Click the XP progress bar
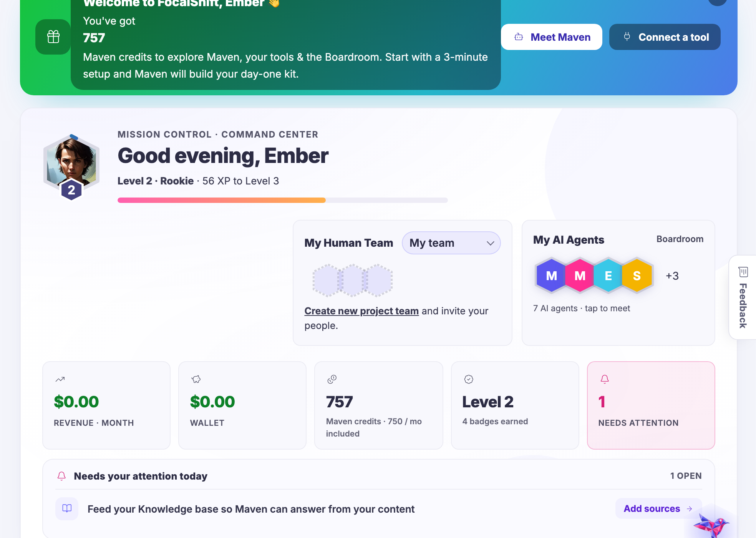Viewport: 756px width, 538px height. 282,200
